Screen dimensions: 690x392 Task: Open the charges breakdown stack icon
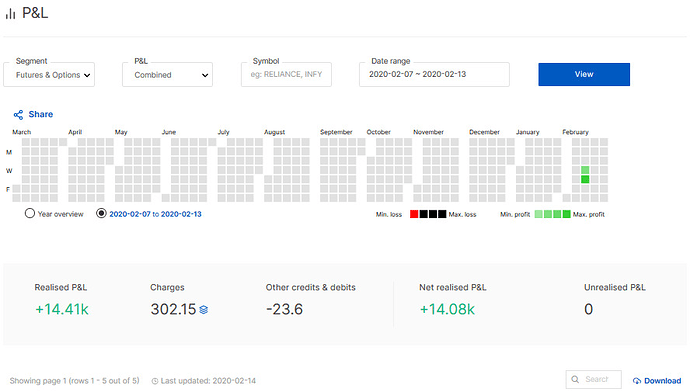[x=203, y=310]
